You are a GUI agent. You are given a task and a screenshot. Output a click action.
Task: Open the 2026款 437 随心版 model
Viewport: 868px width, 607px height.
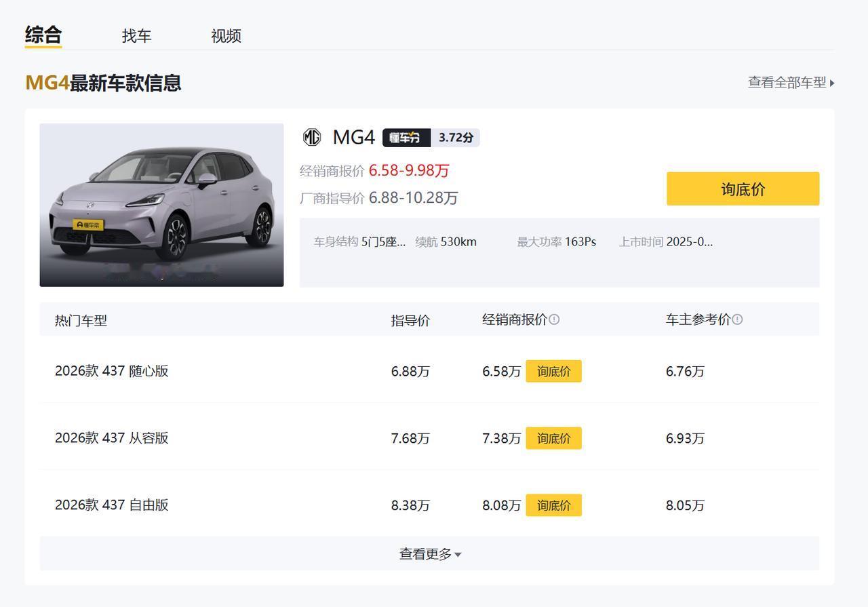[112, 371]
